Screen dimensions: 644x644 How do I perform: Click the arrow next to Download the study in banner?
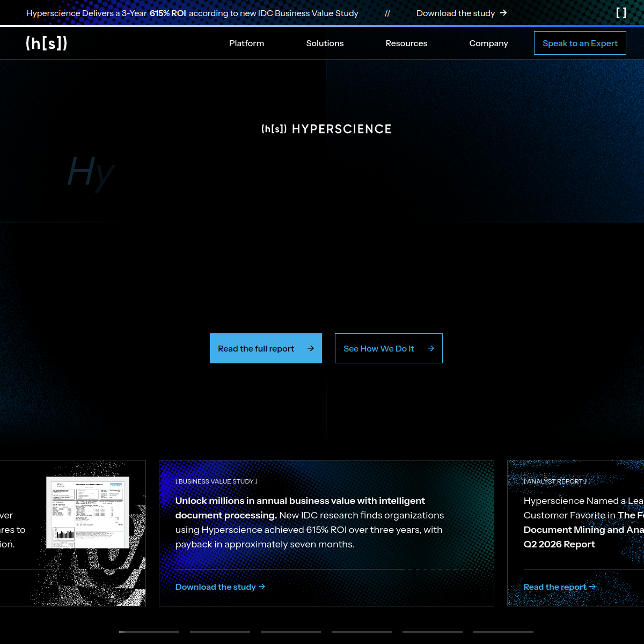click(x=503, y=13)
